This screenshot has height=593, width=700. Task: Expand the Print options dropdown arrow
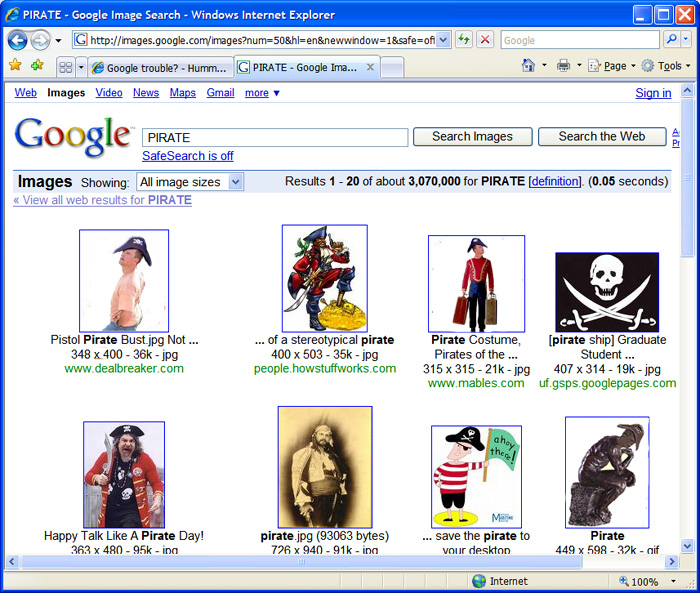point(579,66)
